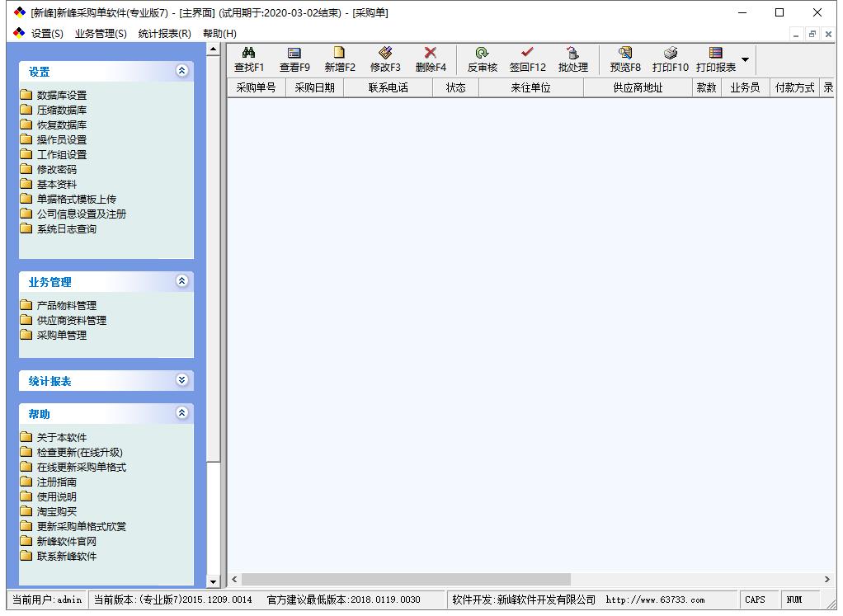Click the 款数 column header

click(x=706, y=87)
